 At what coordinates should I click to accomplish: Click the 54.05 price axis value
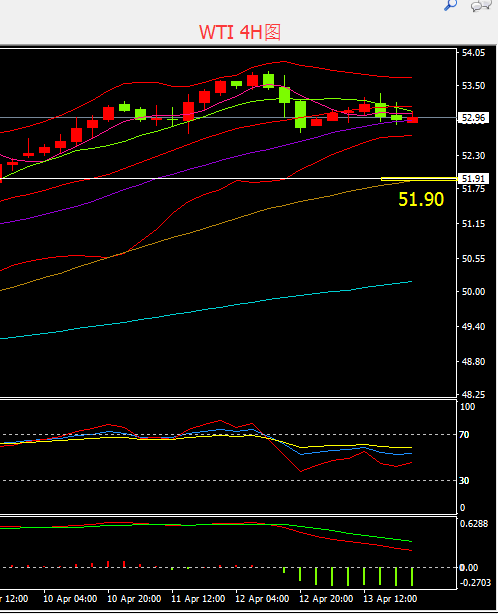click(473, 53)
